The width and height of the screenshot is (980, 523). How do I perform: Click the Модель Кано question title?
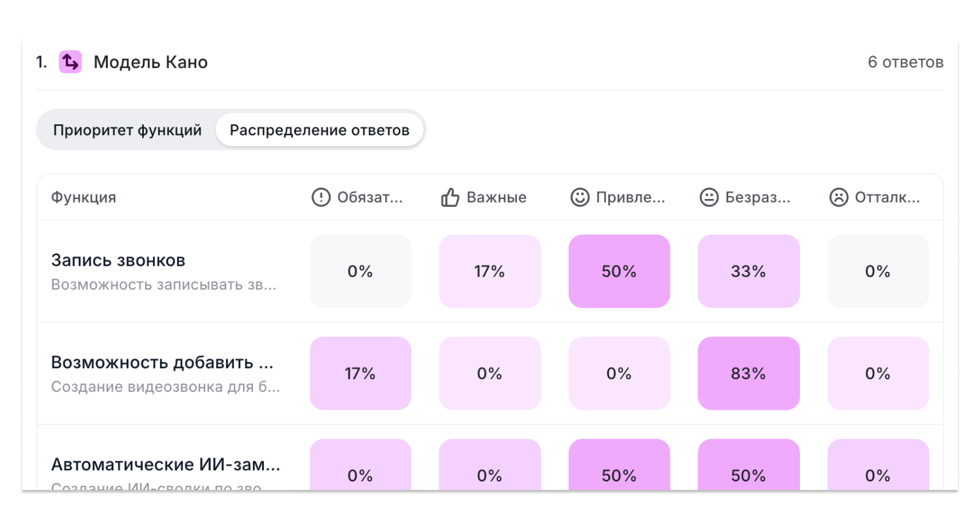point(151,62)
